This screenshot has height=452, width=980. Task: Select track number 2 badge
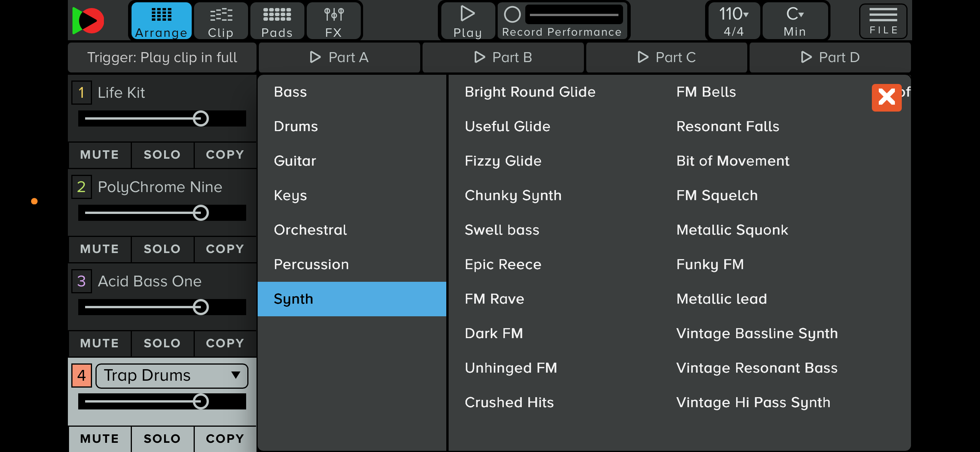[x=81, y=187]
